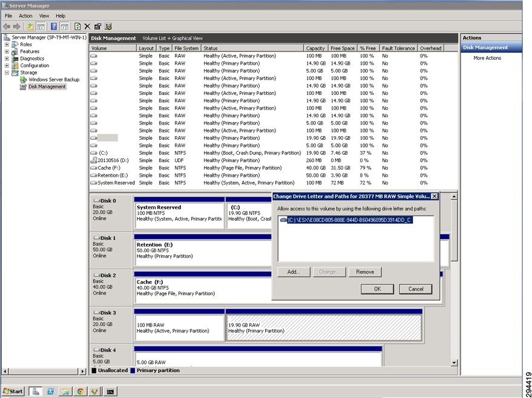
Task: Click Add... in the drive letter dialog
Action: click(x=294, y=272)
